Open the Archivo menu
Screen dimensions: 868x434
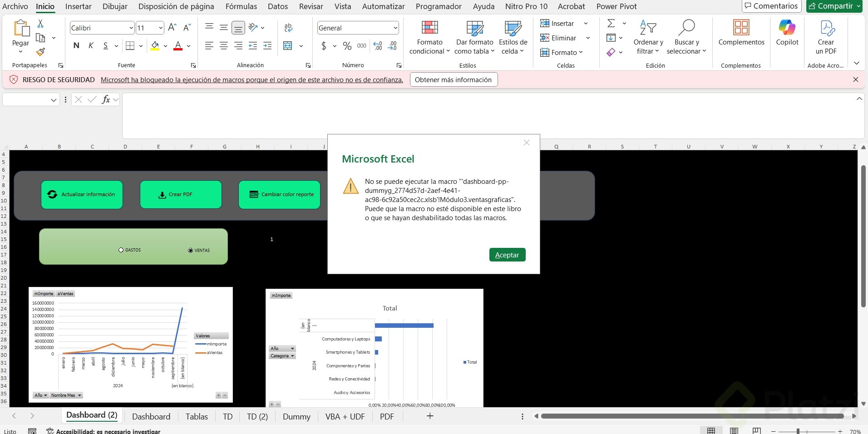pyautogui.click(x=15, y=6)
